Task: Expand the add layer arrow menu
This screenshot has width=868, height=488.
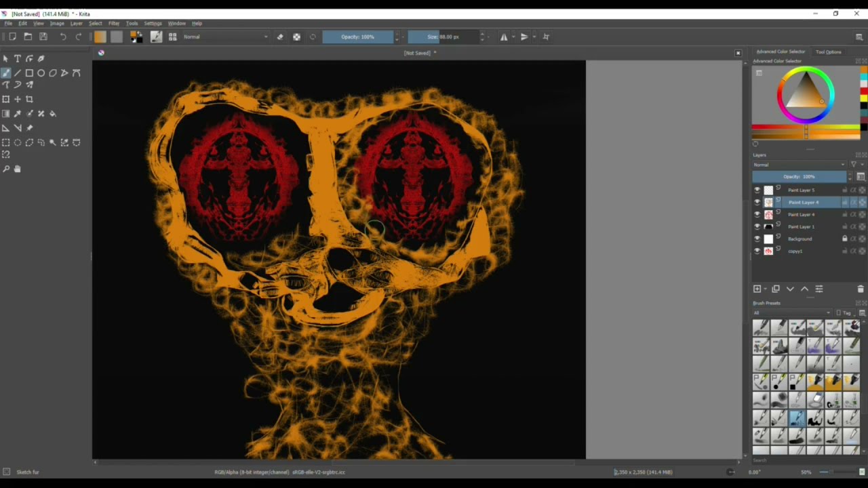Action: 765,289
